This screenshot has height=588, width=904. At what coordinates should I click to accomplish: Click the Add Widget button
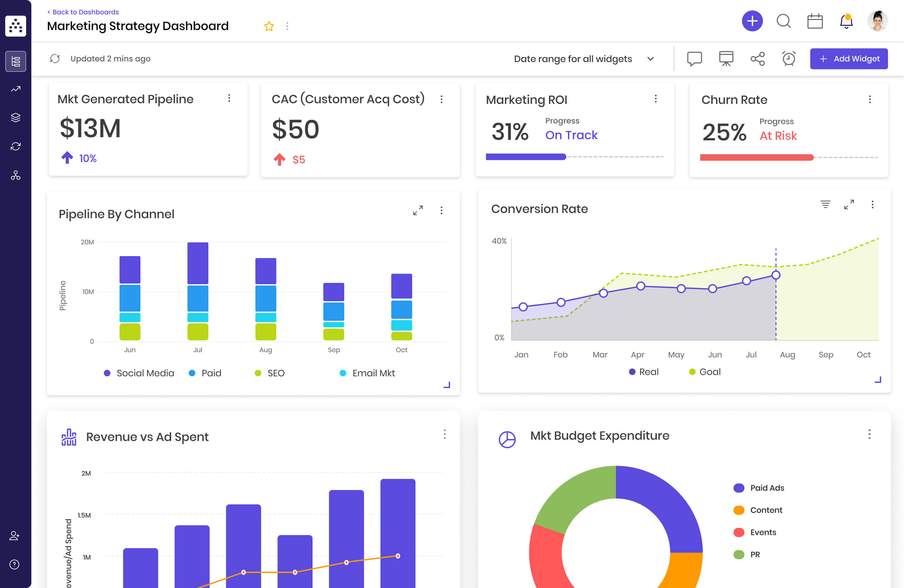pyautogui.click(x=848, y=58)
